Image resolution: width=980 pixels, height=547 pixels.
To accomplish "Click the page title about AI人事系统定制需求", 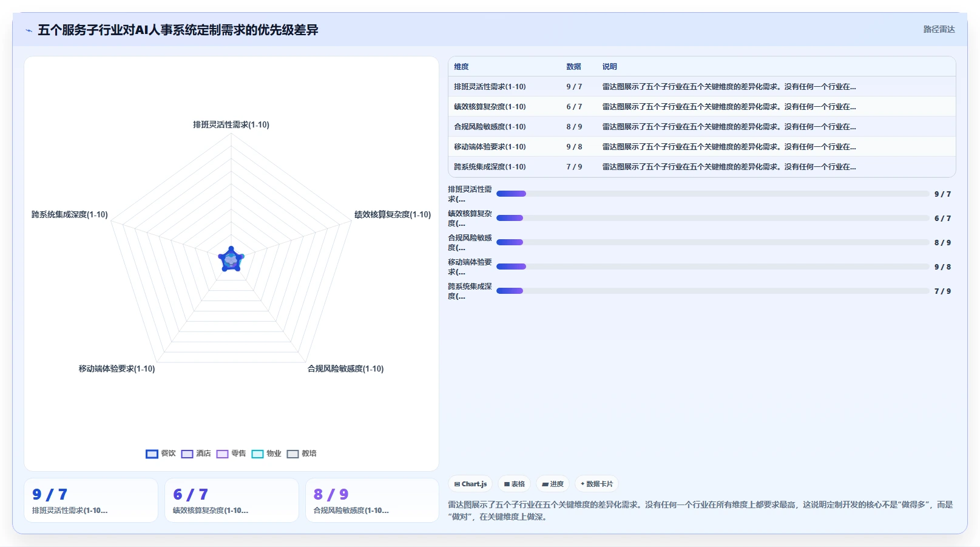I will click(x=178, y=30).
